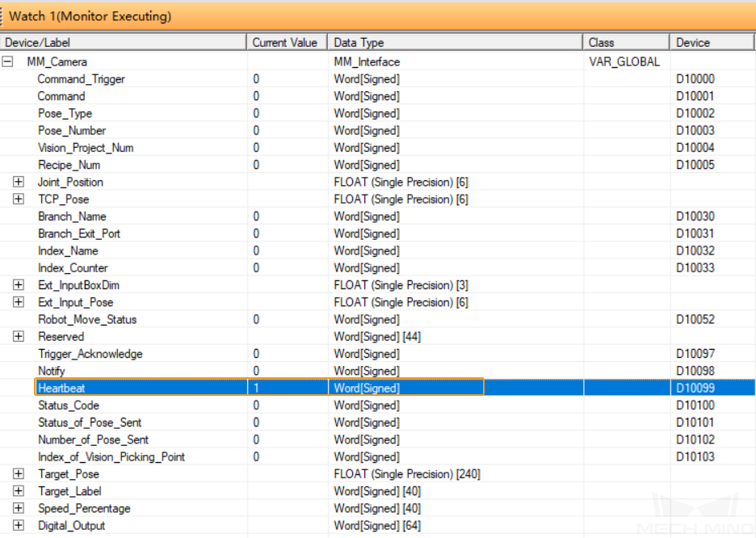Select the Robot_Move_Status label

pyautogui.click(x=87, y=319)
